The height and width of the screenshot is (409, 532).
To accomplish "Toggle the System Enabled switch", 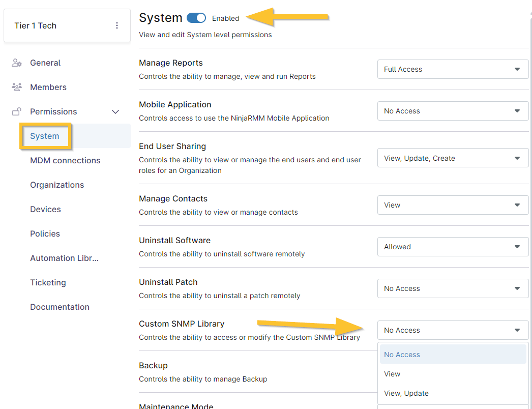I will point(196,18).
